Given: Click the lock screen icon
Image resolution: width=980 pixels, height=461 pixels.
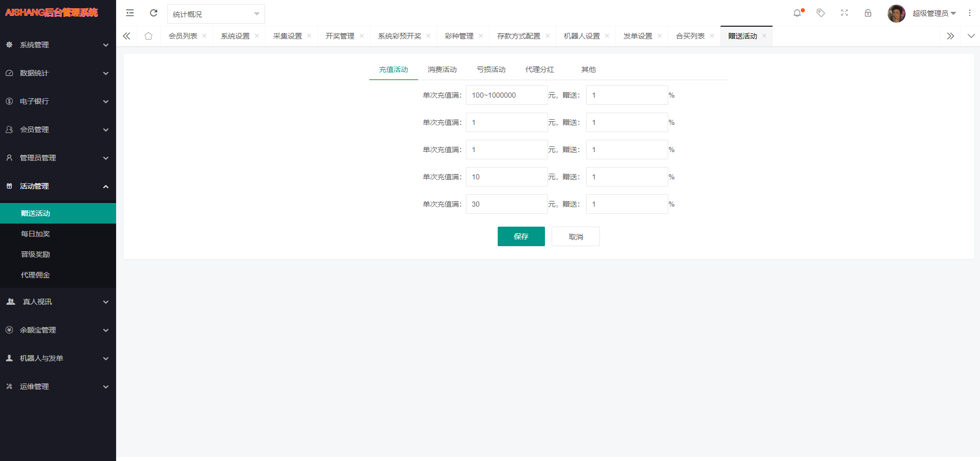Looking at the screenshot, I should pyautogui.click(x=868, y=13).
